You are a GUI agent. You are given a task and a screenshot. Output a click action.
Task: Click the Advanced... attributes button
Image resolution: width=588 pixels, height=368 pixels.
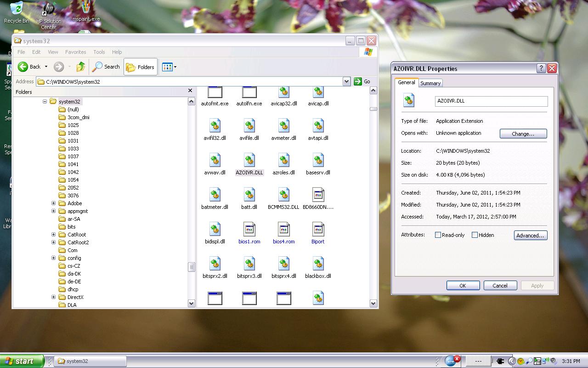click(x=530, y=236)
